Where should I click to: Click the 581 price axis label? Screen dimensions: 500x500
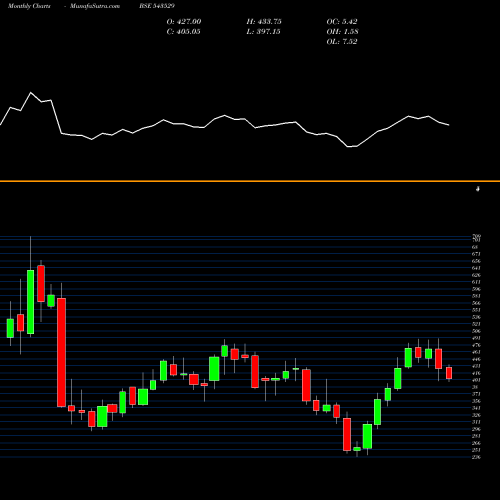coord(476,296)
